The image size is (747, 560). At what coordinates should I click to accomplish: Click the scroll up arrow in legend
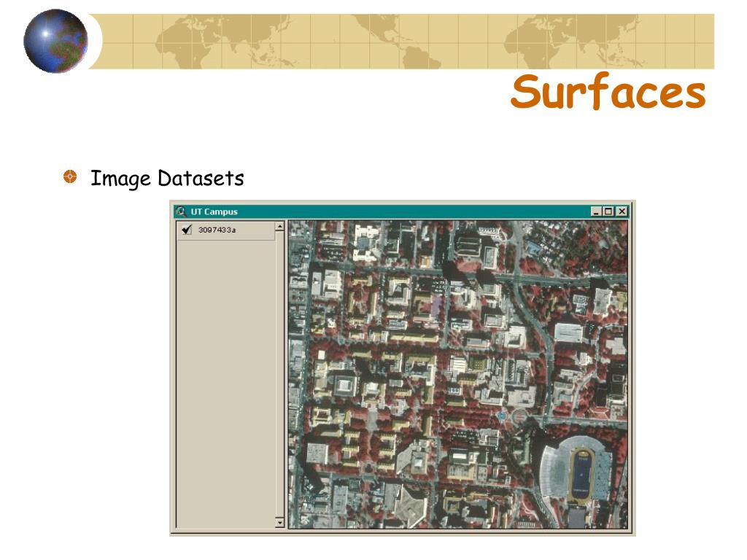[x=279, y=226]
